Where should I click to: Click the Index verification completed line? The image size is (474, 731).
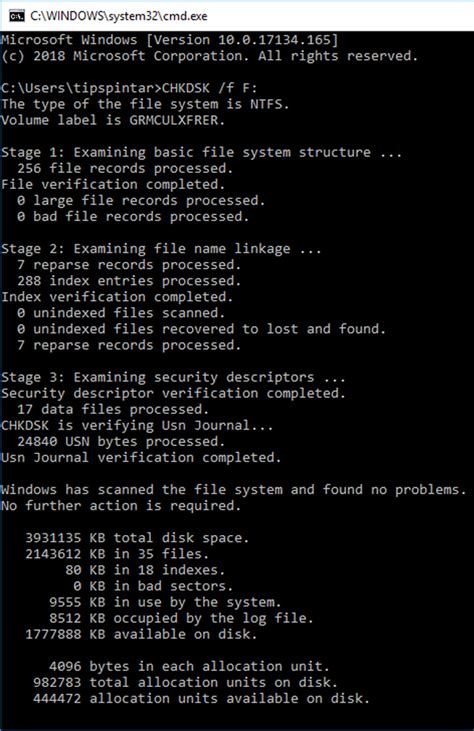tap(117, 297)
